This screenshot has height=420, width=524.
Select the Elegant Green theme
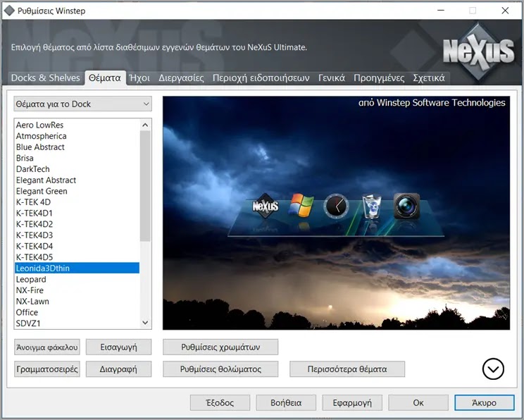tap(77, 191)
